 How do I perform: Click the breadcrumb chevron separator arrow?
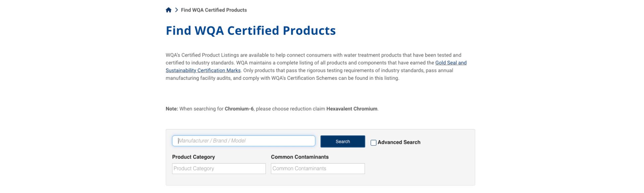[176, 10]
